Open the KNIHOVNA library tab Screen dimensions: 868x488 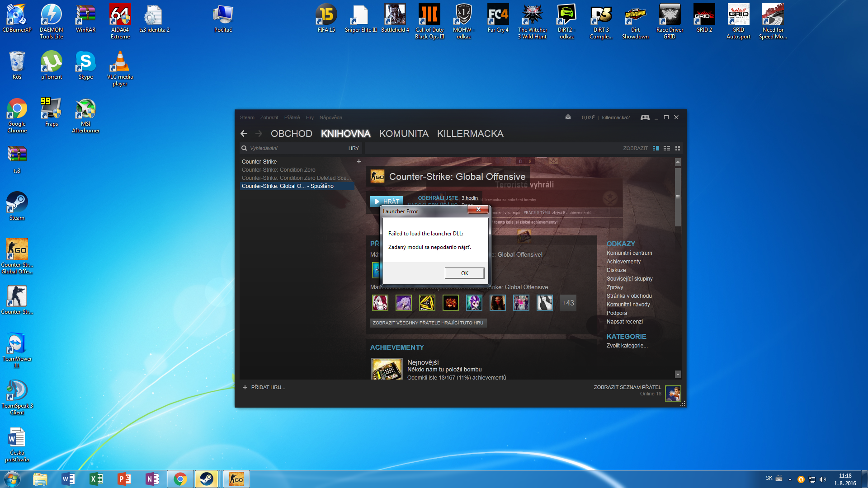click(345, 134)
